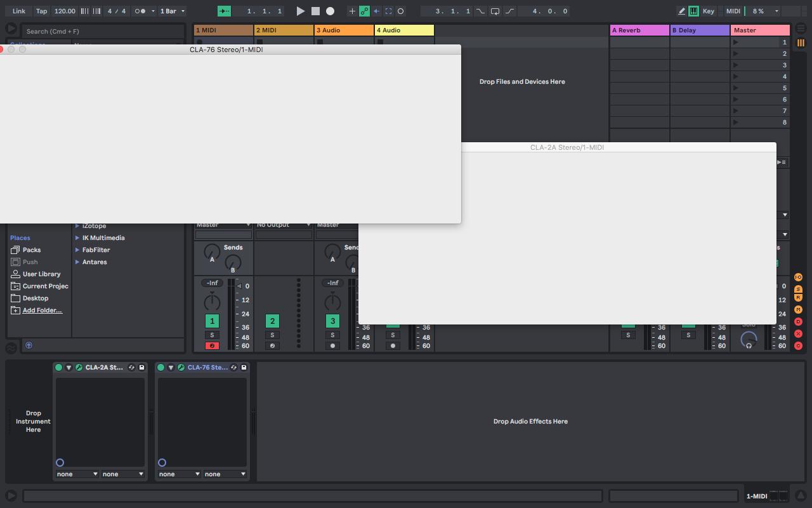812x508 pixels.
Task: Click hot-swap preset icon on CLA-2A device
Action: point(131,368)
